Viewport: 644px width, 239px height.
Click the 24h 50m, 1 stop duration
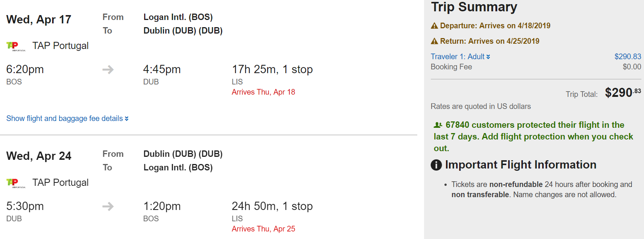coord(272,206)
